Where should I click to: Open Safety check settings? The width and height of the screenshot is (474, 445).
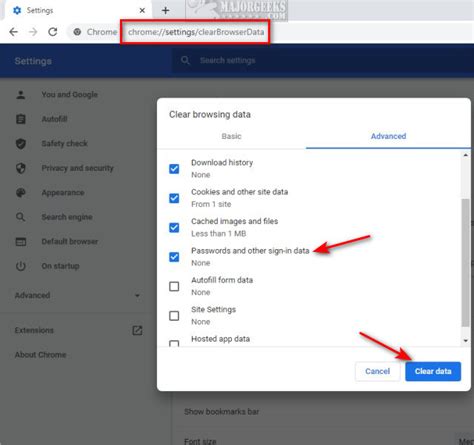[65, 144]
